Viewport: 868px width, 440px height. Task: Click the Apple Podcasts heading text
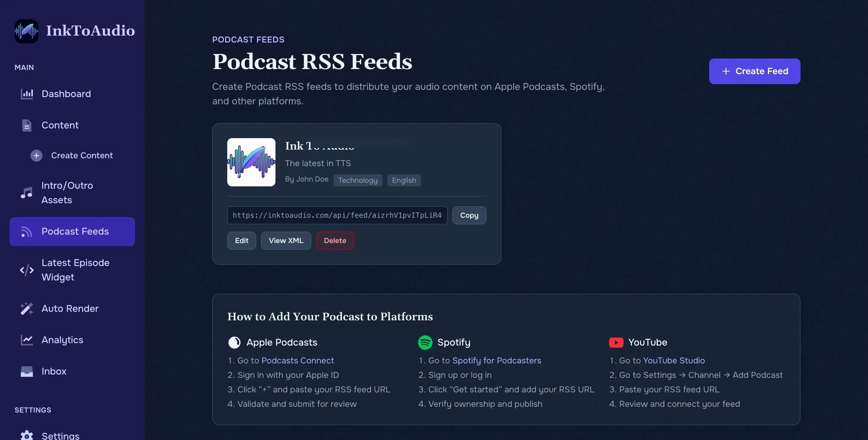[282, 342]
